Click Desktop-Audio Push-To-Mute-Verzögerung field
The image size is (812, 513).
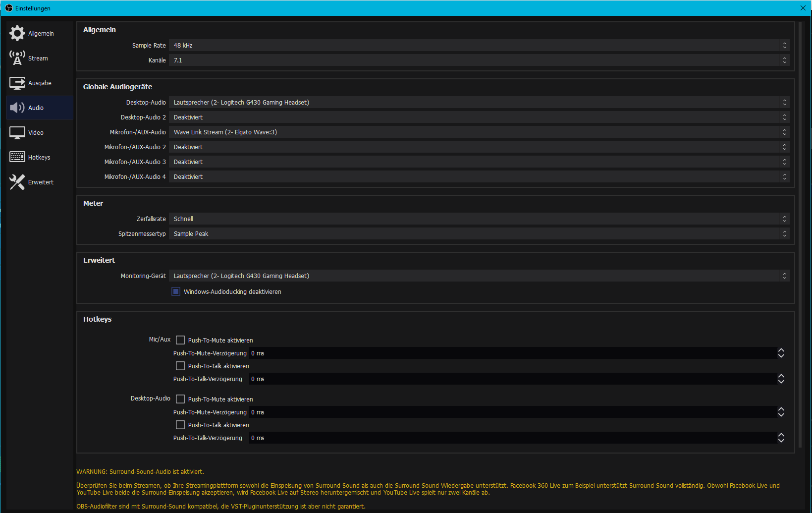point(513,412)
